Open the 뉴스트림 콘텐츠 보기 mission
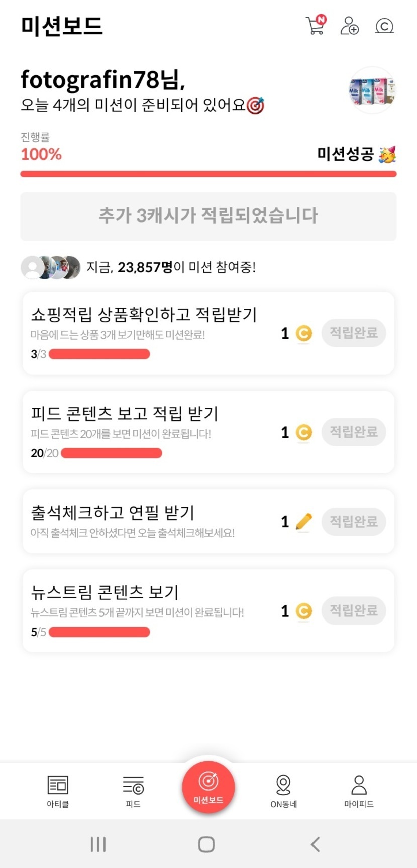The height and width of the screenshot is (868, 417). (x=105, y=592)
